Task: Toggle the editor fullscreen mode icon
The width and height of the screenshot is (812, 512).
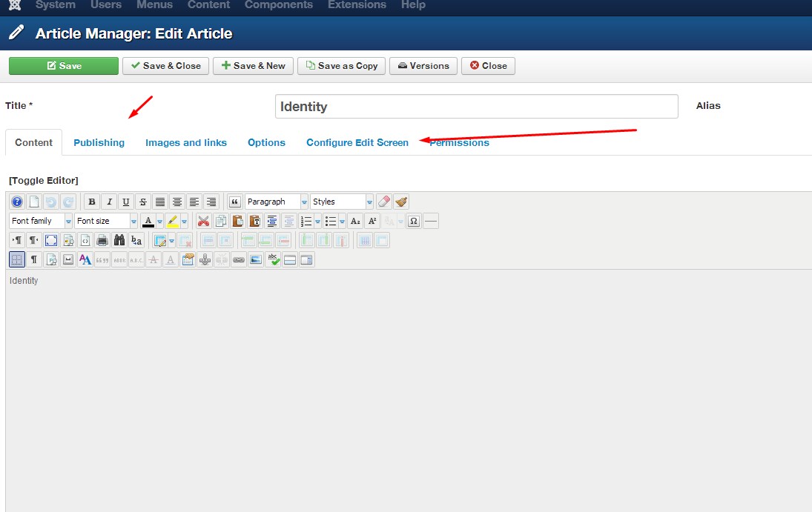Action: pyautogui.click(x=50, y=240)
